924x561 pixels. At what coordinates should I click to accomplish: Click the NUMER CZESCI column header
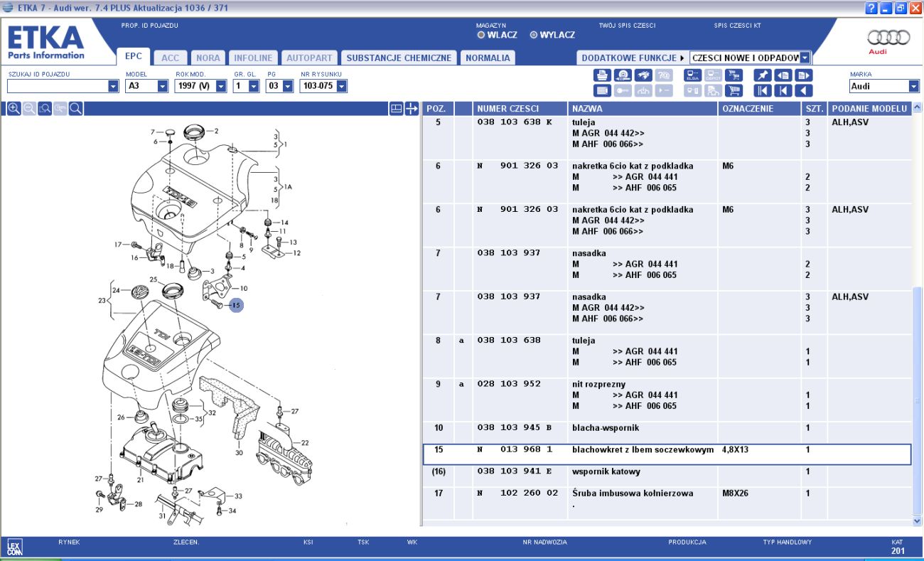tap(520, 109)
